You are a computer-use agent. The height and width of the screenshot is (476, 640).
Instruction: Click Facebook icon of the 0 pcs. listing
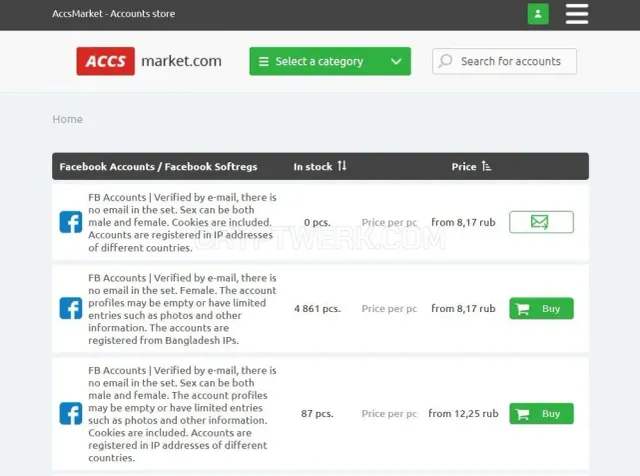(x=71, y=222)
